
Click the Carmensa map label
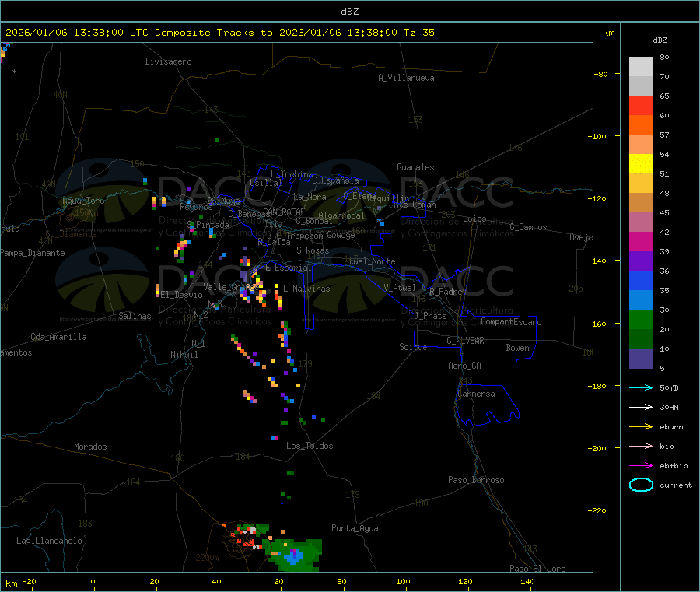476,394
